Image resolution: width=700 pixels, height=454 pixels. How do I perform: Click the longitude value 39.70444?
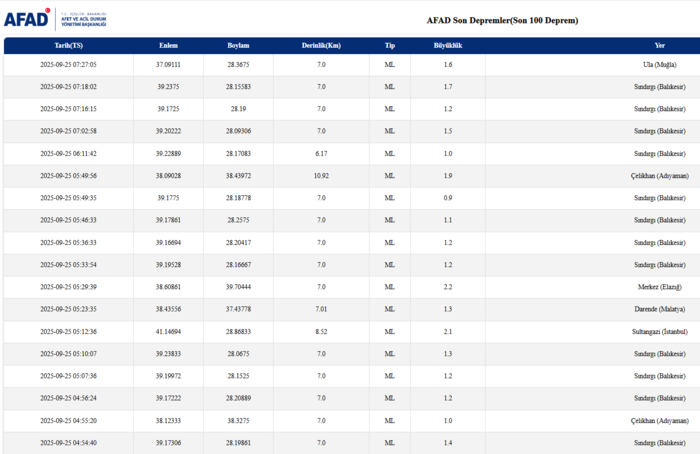coord(238,287)
